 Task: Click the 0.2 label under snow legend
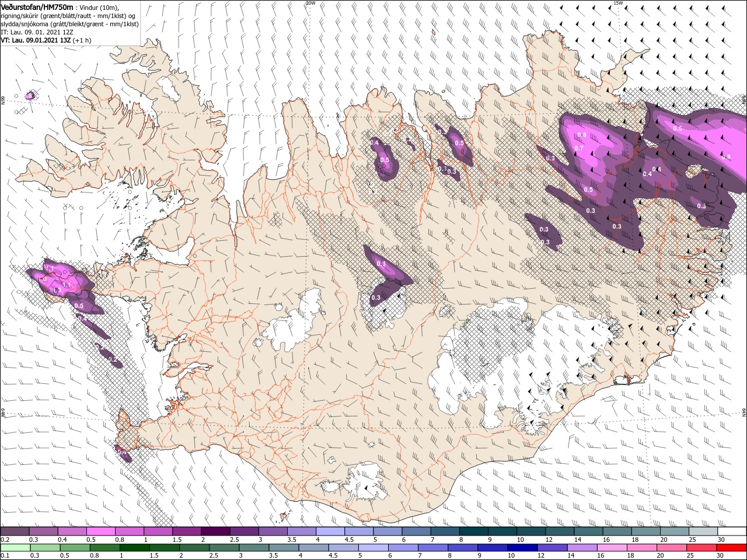4,540
